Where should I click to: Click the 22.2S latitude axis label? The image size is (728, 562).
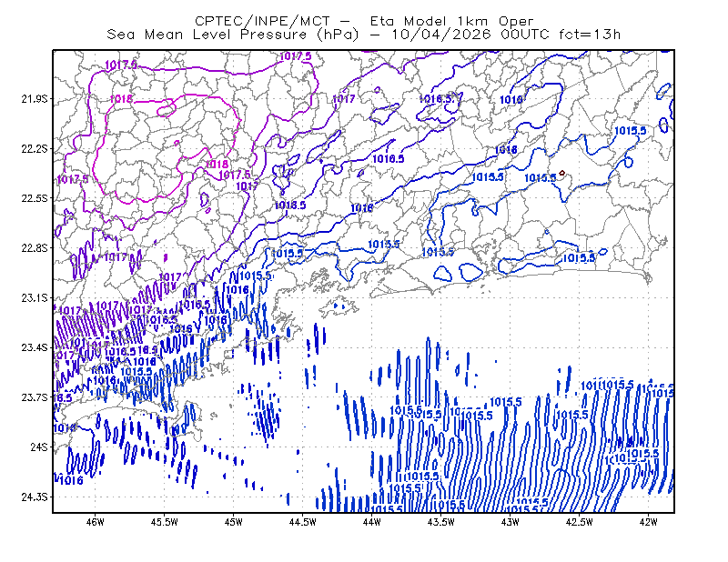[x=35, y=148]
